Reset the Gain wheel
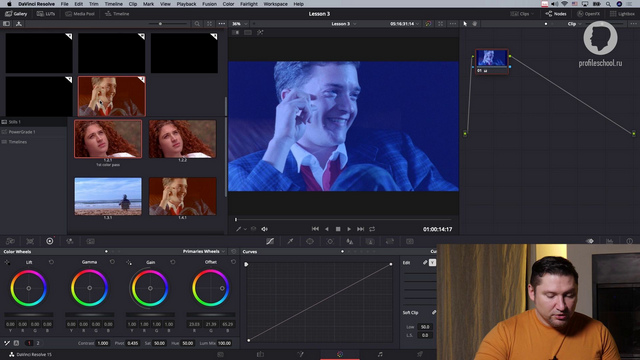Viewport: 640px width, 360px height. [173, 262]
